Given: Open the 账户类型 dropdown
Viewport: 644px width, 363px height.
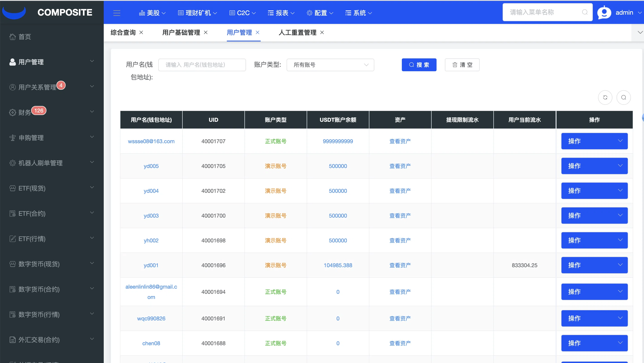Looking at the screenshot, I should click(330, 65).
